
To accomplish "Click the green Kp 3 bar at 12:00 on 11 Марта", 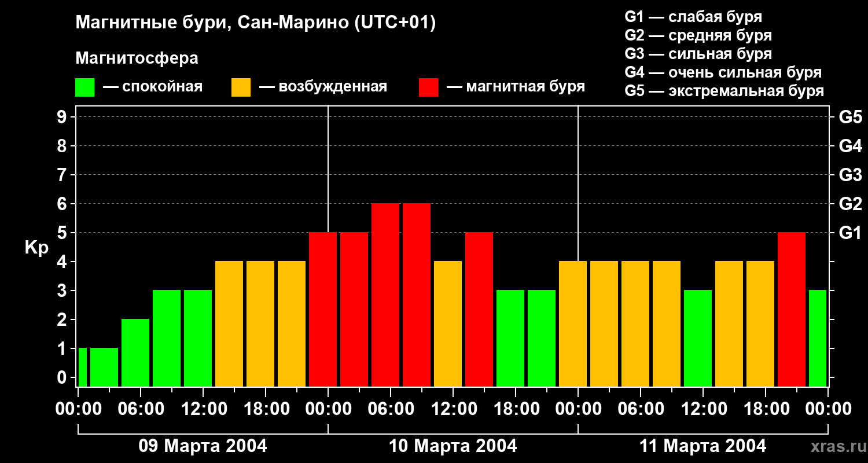I will 698,338.
